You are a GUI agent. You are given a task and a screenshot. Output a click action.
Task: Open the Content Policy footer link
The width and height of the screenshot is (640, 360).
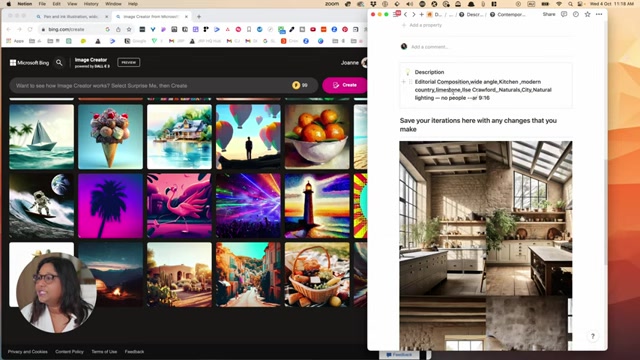coord(69,351)
